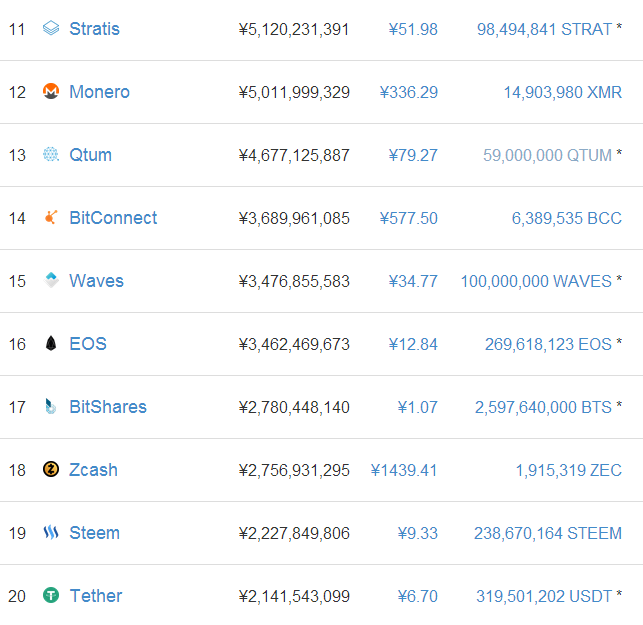
Task: Select Tether market cap ¥2,141,543,099
Action: pyautogui.click(x=294, y=597)
